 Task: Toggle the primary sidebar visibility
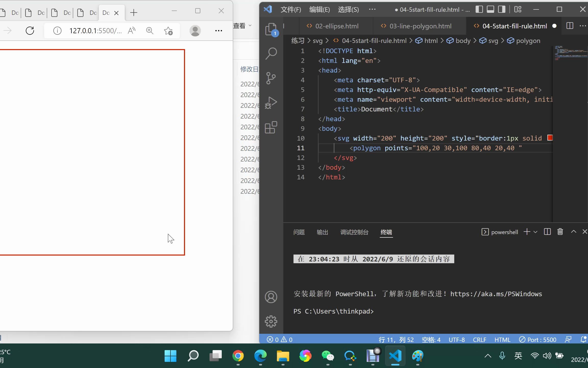click(480, 9)
